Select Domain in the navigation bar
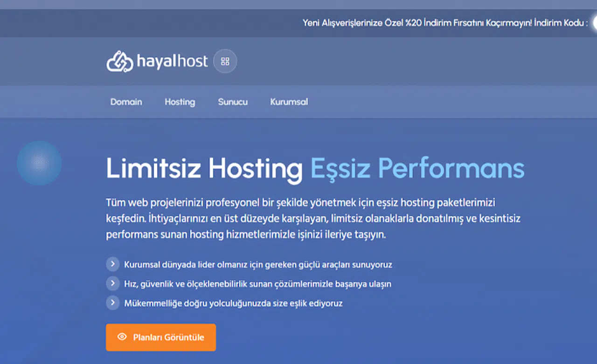This screenshot has height=364, width=597. click(x=126, y=102)
